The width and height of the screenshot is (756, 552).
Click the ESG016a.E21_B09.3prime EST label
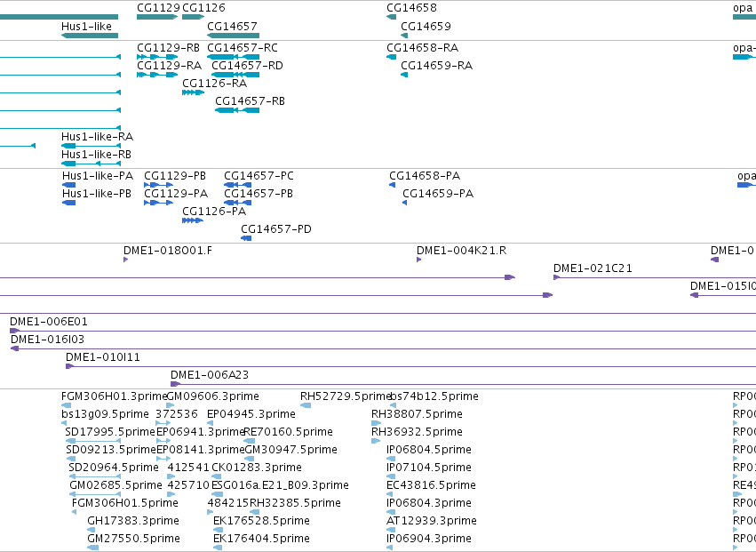[280, 485]
